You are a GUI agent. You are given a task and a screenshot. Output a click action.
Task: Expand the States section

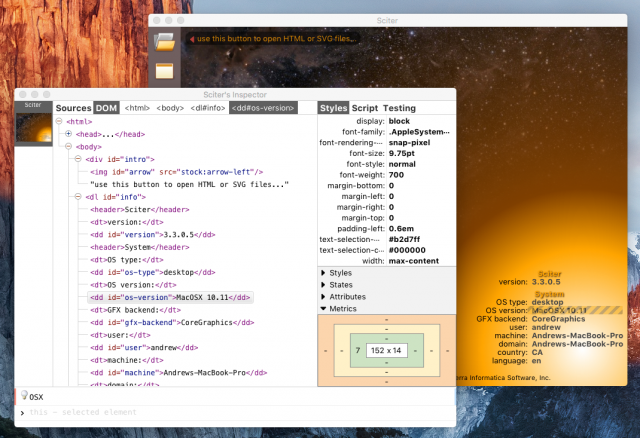[323, 285]
